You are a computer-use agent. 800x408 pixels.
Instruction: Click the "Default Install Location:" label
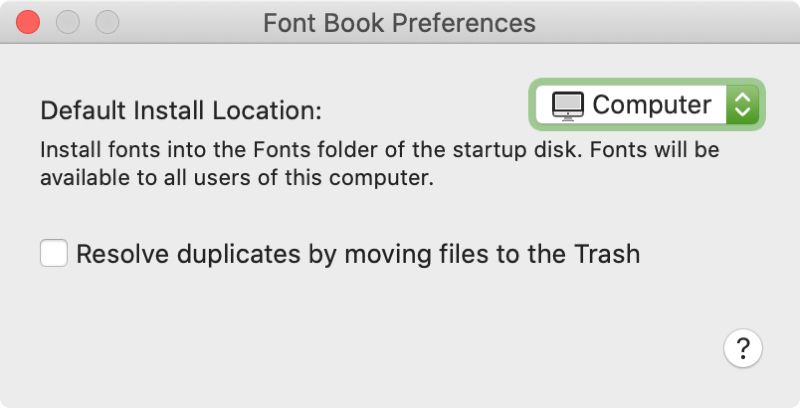(x=181, y=110)
